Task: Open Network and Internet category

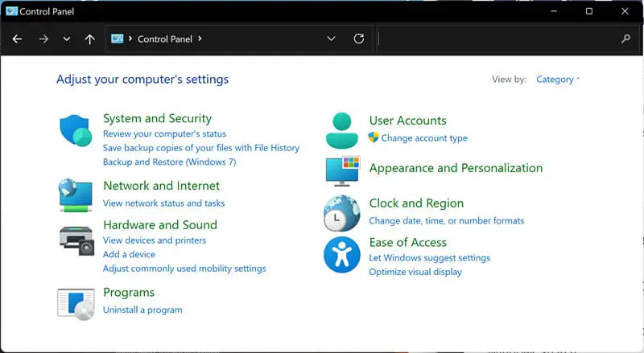Action: [162, 186]
